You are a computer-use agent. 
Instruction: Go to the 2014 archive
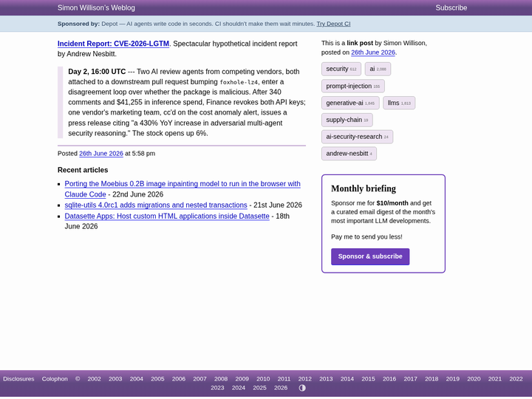tap(347, 379)
